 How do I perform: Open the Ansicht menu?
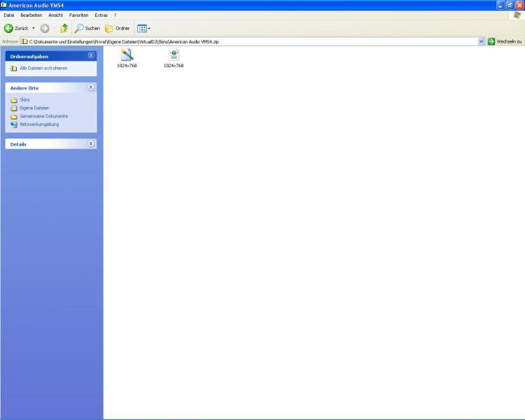[55, 15]
